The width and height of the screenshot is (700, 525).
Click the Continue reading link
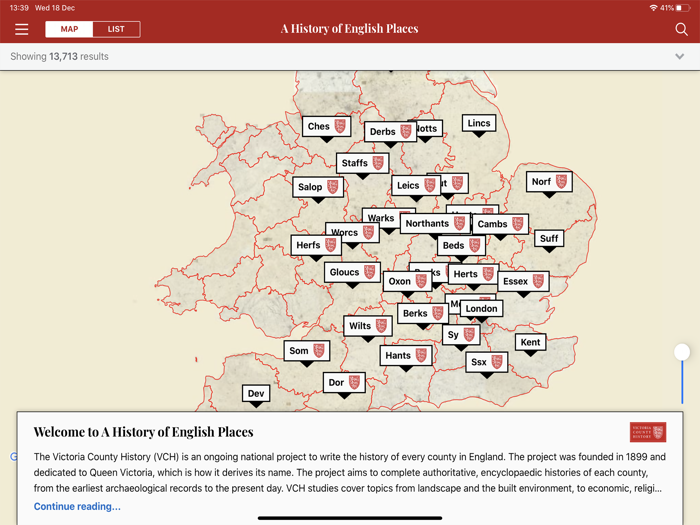[x=77, y=506]
